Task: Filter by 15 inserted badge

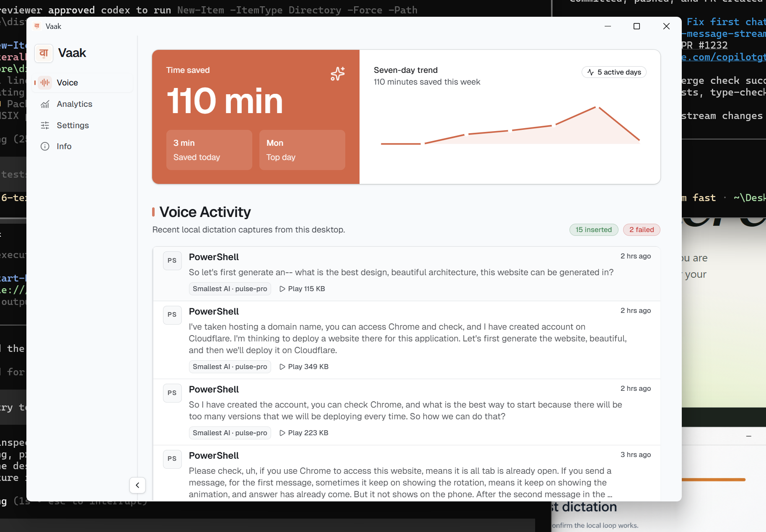Action: pyautogui.click(x=593, y=230)
